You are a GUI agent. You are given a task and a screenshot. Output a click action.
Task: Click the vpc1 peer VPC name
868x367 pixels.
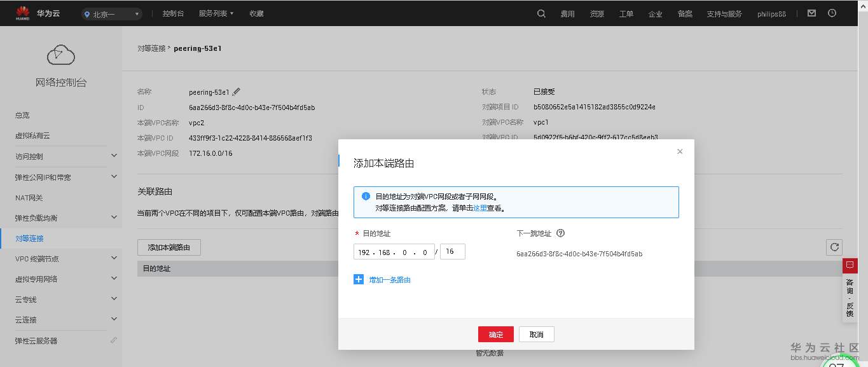point(541,122)
